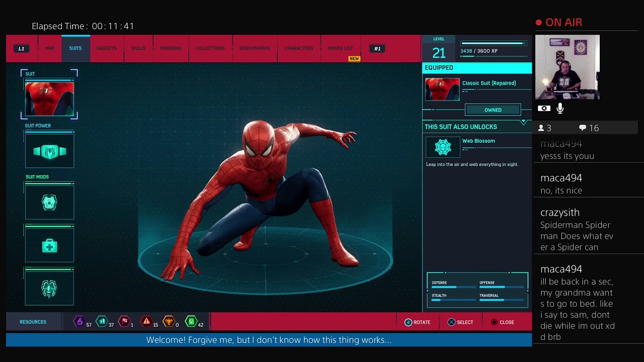This screenshot has height=362, width=644.
Task: Collapse the This Suit Also Unlocks arrow
Action: [523, 123]
